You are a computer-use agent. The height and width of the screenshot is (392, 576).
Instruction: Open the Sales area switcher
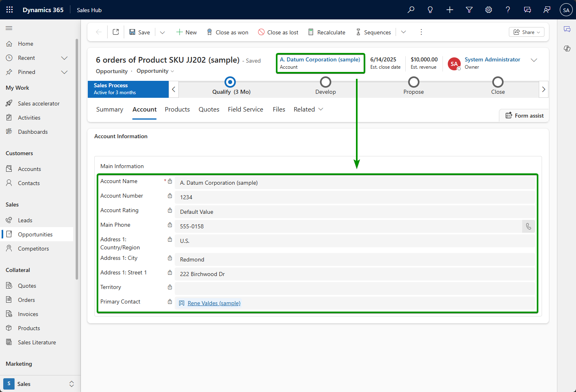pyautogui.click(x=39, y=384)
